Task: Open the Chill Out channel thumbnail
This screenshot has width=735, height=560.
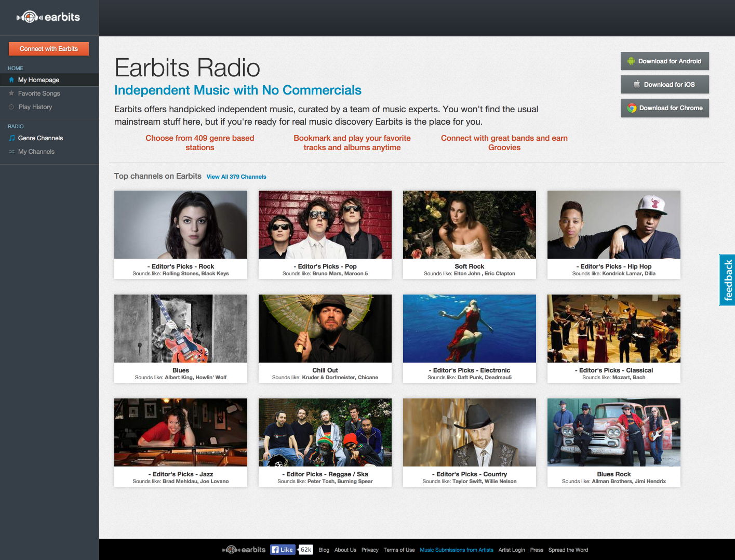Action: (x=325, y=328)
